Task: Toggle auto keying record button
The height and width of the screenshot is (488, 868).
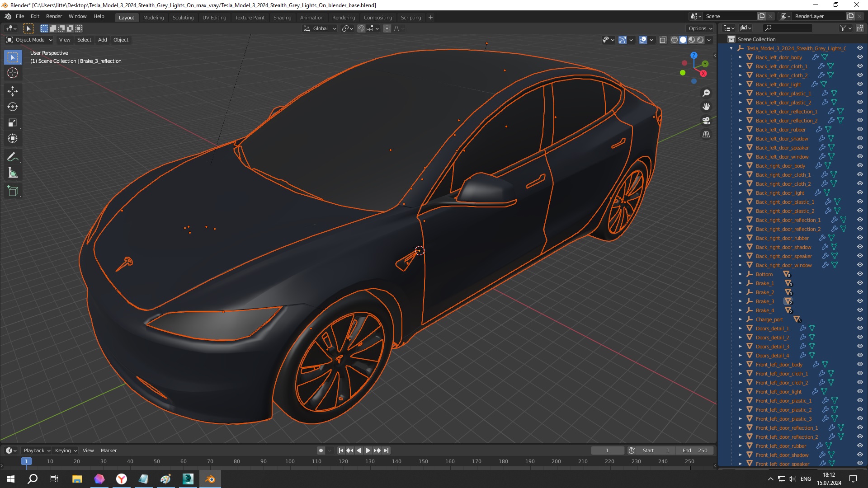Action: 321,450
